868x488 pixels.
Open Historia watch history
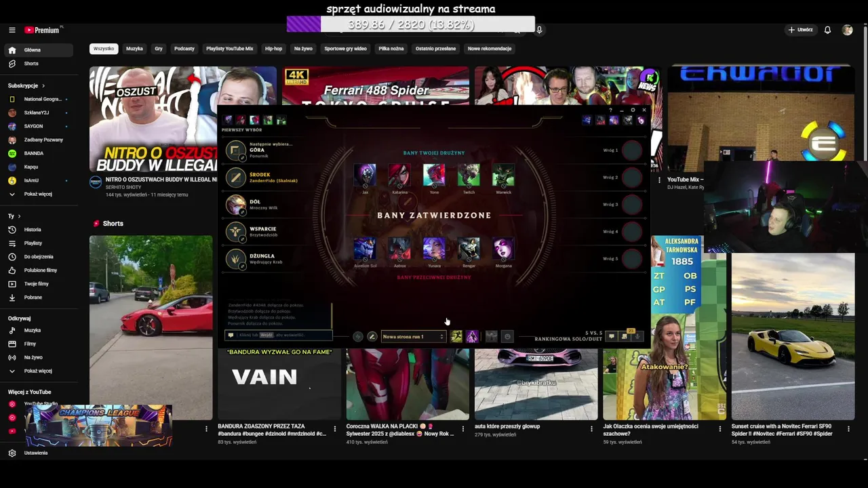pos(39,230)
